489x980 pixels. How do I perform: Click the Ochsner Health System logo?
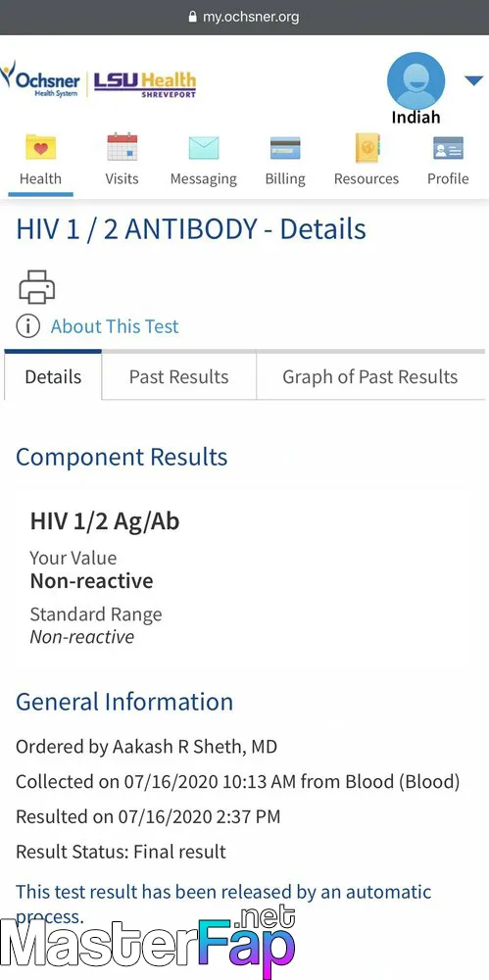click(40, 79)
